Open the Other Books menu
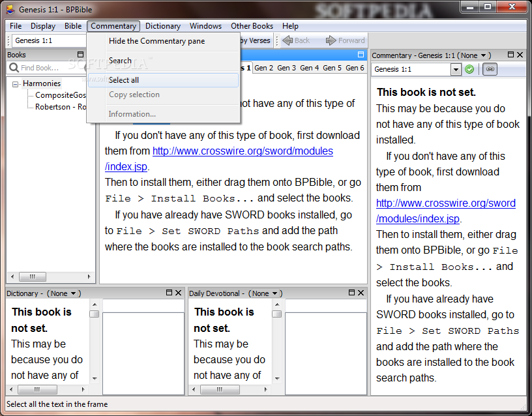 pos(252,26)
